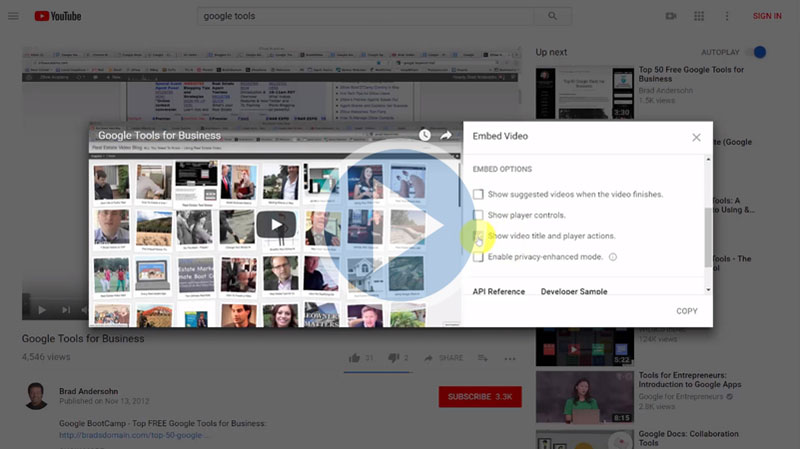Click the search magnifier button
Viewport: 800px width, 449px height.
[x=551, y=16]
